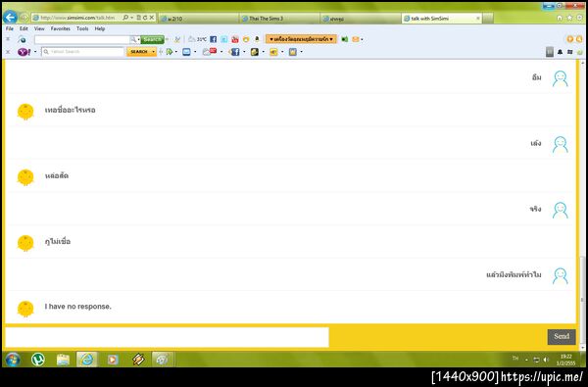588x387 pixels.
Task: Open Favorites with the star icon
Action: [569, 18]
